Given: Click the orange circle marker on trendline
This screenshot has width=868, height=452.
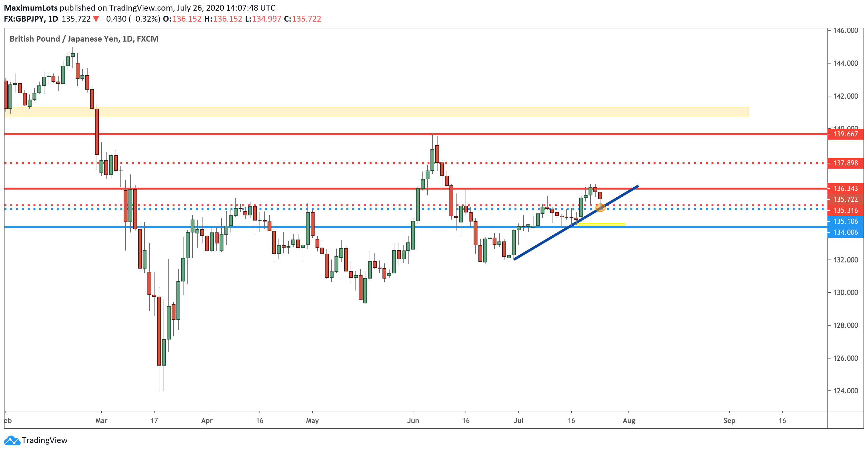Looking at the screenshot, I should (x=600, y=208).
